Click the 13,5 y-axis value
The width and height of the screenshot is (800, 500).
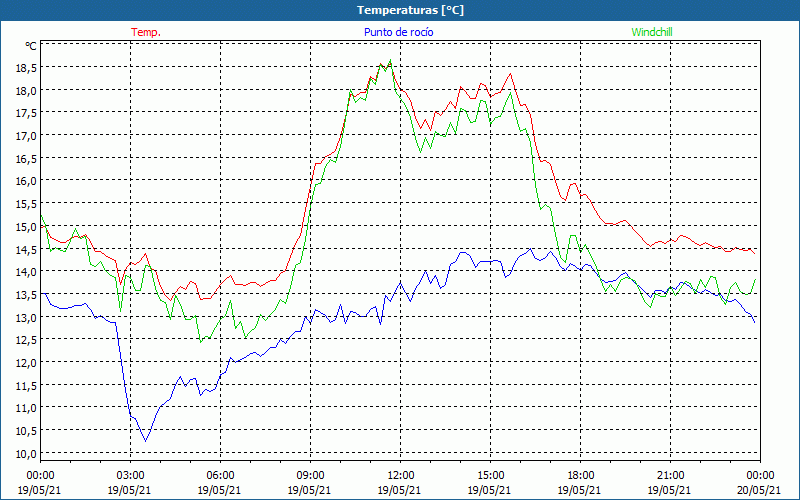[27, 294]
